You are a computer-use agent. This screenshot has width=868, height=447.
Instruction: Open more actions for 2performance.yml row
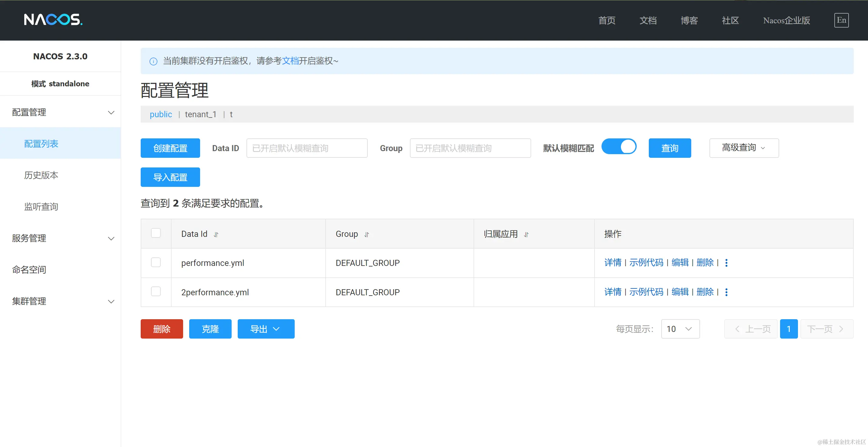(x=726, y=292)
